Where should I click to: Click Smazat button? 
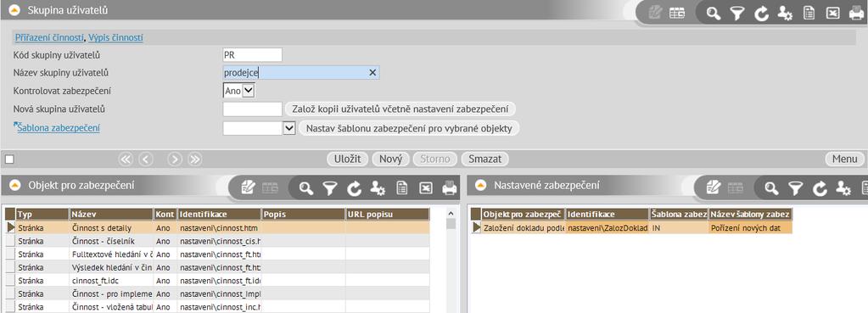485,159
